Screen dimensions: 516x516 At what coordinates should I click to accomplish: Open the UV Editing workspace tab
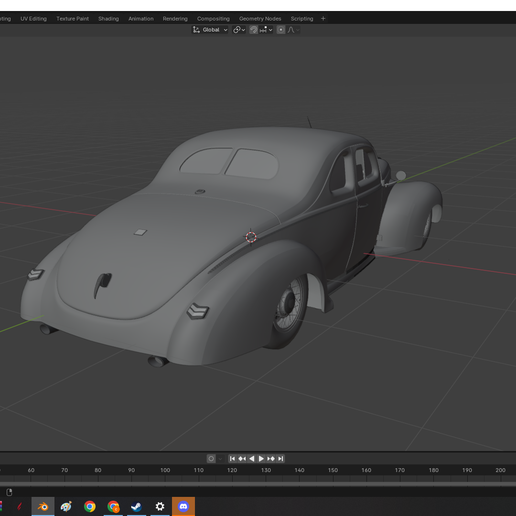(x=33, y=19)
